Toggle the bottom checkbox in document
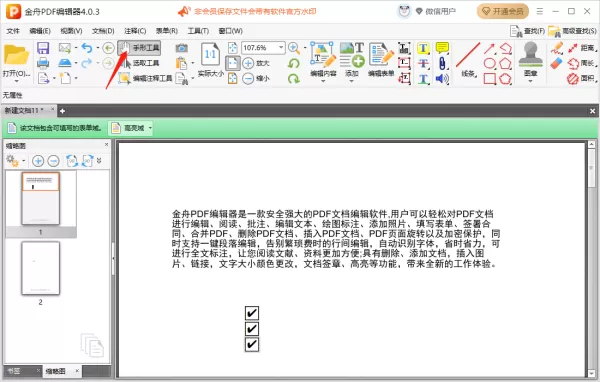This screenshot has width=600, height=382. [x=252, y=344]
